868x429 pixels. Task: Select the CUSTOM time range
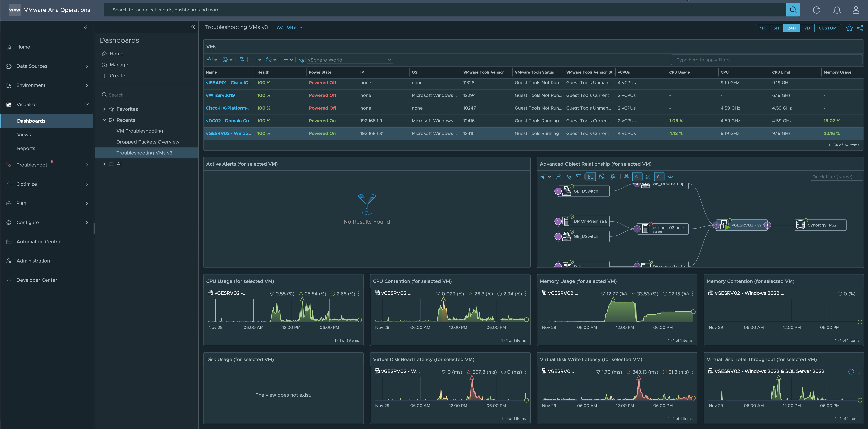(828, 28)
